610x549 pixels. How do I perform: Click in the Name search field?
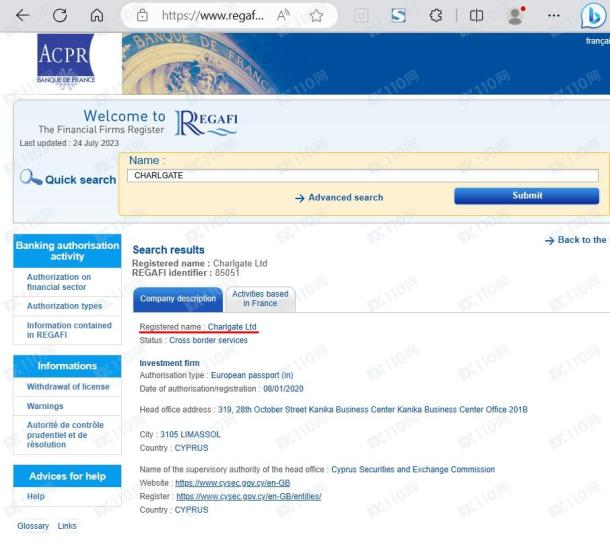(361, 176)
